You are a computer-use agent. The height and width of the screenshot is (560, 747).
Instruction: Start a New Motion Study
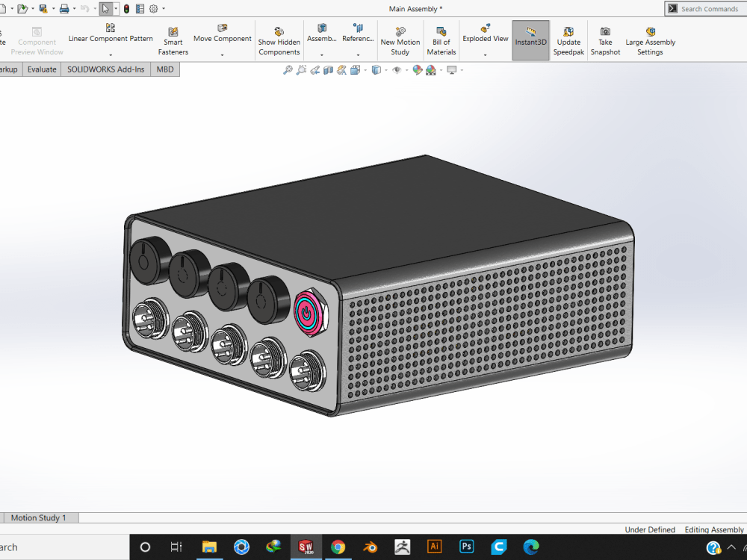pos(400,41)
